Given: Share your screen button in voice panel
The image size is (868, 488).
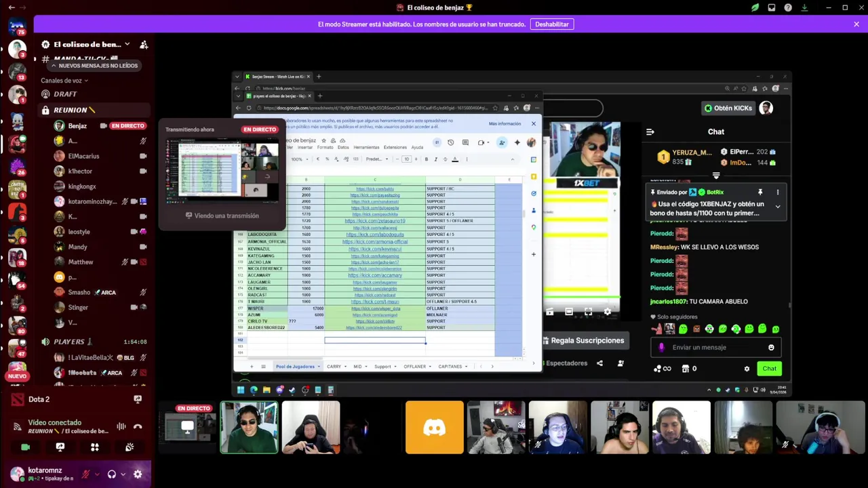Looking at the screenshot, I should 60,447.
